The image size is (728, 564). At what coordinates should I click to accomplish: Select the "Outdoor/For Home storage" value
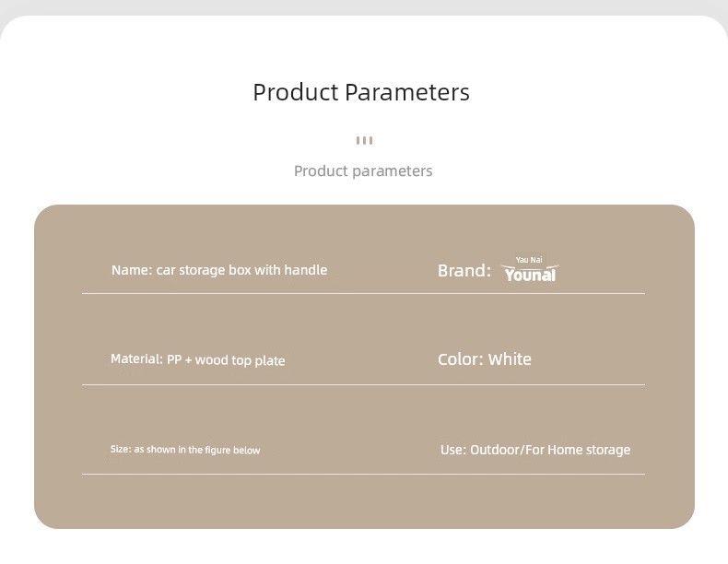(550, 450)
